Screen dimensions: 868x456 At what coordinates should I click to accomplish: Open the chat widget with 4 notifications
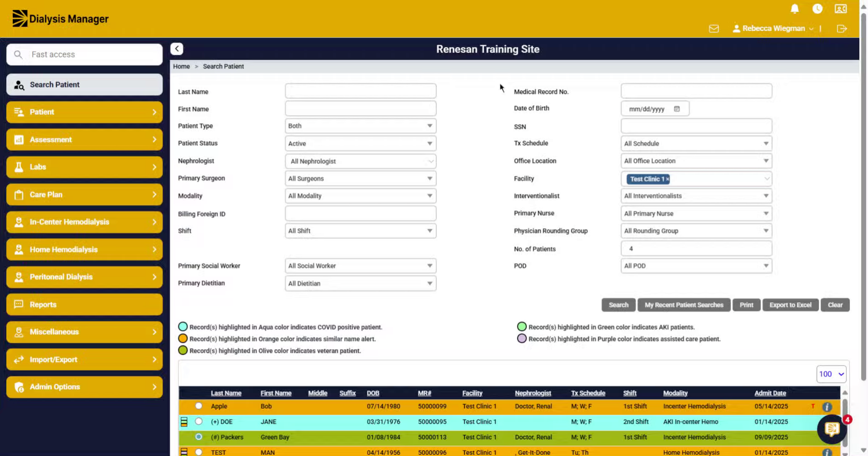pyautogui.click(x=832, y=429)
